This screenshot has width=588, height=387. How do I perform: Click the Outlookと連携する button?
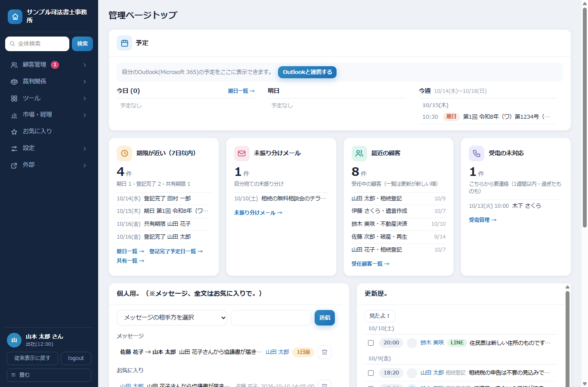[307, 72]
